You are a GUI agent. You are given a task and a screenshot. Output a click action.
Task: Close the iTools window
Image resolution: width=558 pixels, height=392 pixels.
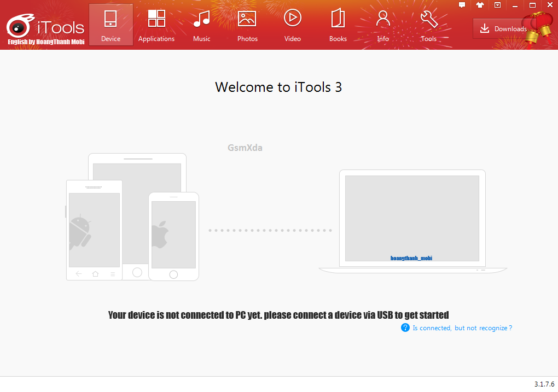click(x=550, y=5)
